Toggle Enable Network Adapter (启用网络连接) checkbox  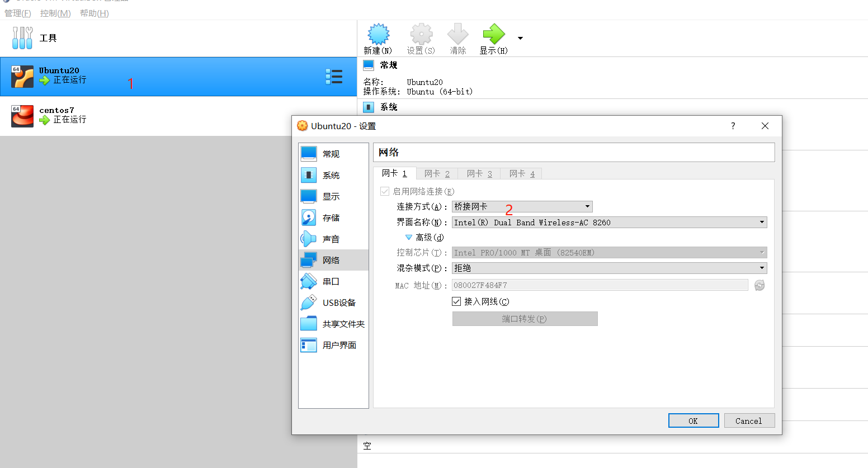pyautogui.click(x=385, y=191)
